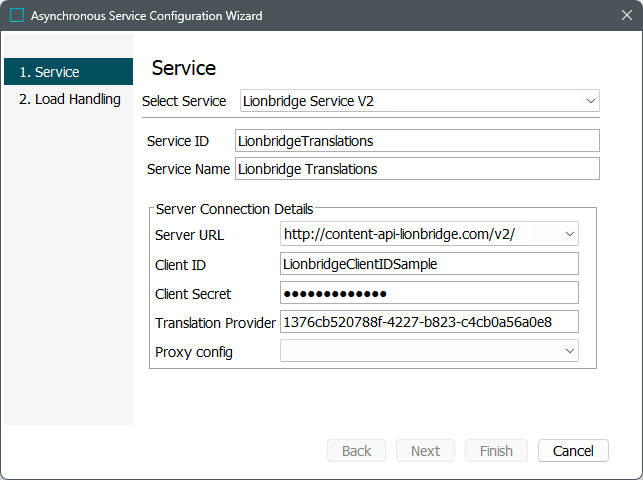
Task: Go to the '2. Load Handling' step
Action: pyautogui.click(x=68, y=99)
